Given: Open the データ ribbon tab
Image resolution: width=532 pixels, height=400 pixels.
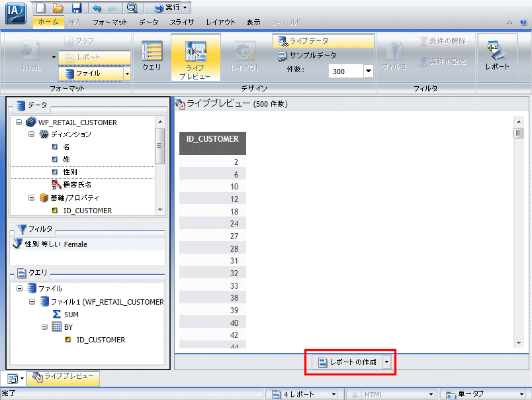Looking at the screenshot, I should [x=149, y=23].
